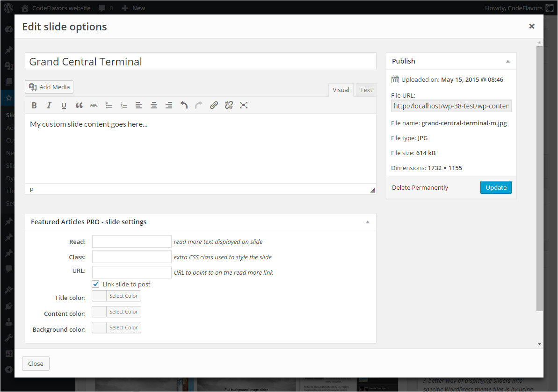Image resolution: width=558 pixels, height=392 pixels.
Task: Enable fullscreen distraction-free editor
Action: click(x=244, y=106)
